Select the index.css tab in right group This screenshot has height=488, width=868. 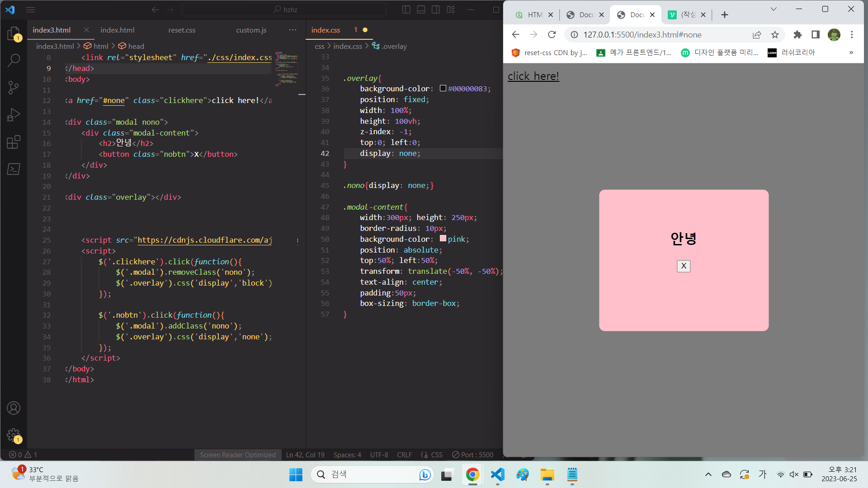coord(325,30)
